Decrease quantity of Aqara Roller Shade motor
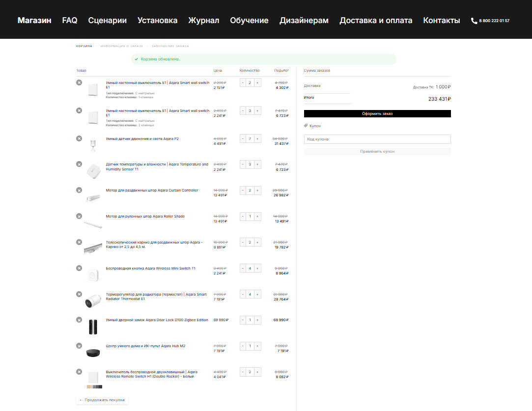Screen dimensions: 532x411 tap(243, 217)
